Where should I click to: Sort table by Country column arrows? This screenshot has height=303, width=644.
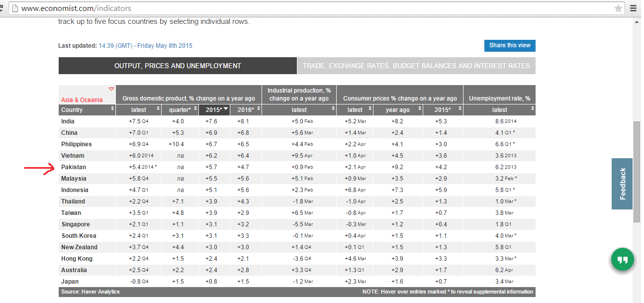point(112,109)
